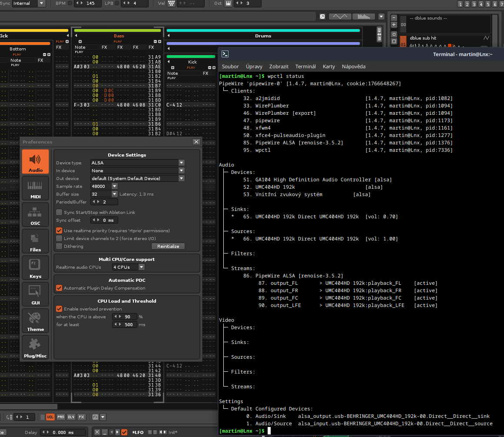Open the Terminál menu in terminal

[x=305, y=67]
